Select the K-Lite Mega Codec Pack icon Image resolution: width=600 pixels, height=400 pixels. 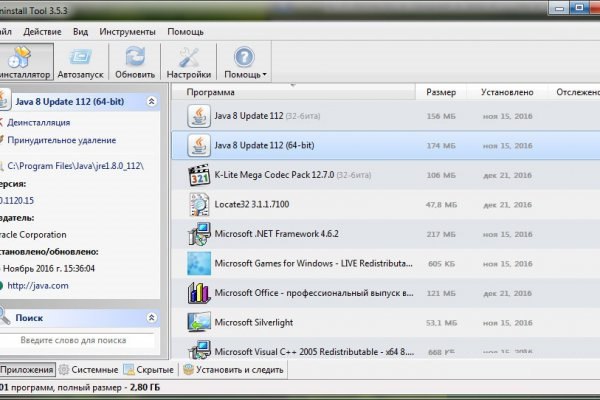click(199, 175)
